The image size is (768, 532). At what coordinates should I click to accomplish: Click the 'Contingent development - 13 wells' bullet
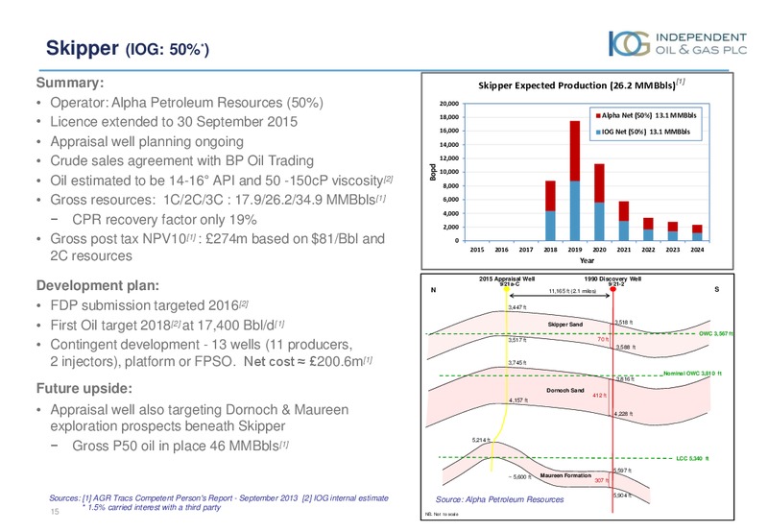[210, 352]
